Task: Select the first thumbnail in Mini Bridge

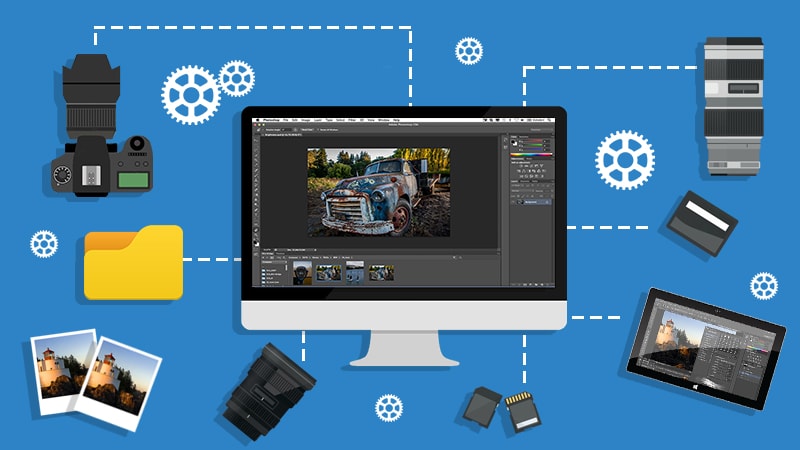Action: coord(300,271)
